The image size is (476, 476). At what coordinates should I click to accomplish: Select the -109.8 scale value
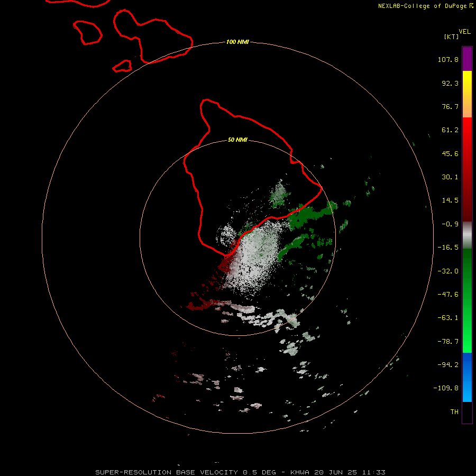click(446, 388)
